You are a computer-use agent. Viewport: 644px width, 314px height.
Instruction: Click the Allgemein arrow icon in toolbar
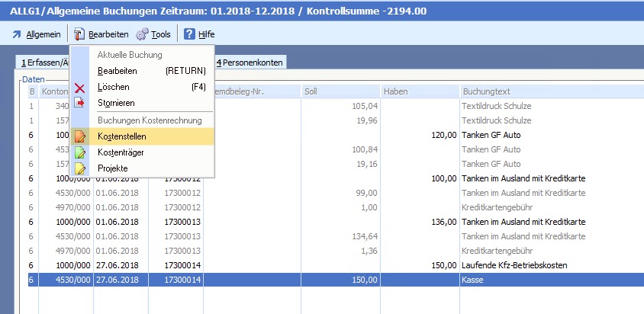click(17, 34)
